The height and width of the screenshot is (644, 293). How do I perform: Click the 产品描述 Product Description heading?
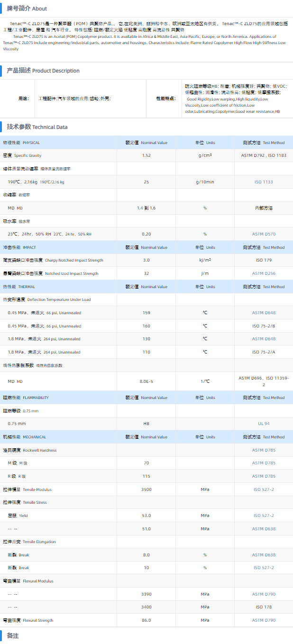click(43, 71)
